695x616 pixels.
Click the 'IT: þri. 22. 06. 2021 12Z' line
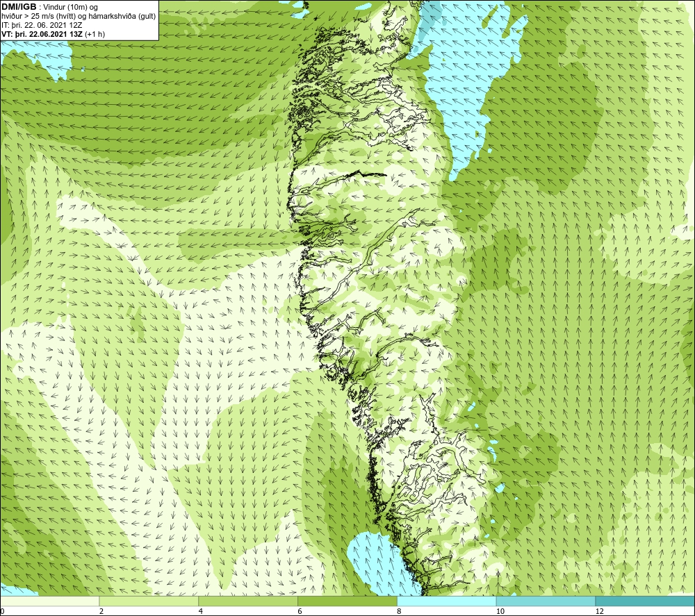(42, 25)
